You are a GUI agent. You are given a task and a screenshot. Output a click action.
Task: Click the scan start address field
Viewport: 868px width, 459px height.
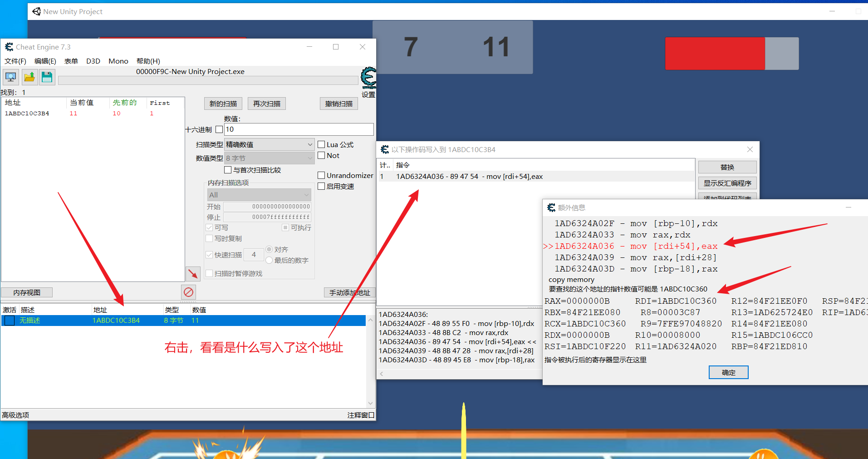click(267, 207)
